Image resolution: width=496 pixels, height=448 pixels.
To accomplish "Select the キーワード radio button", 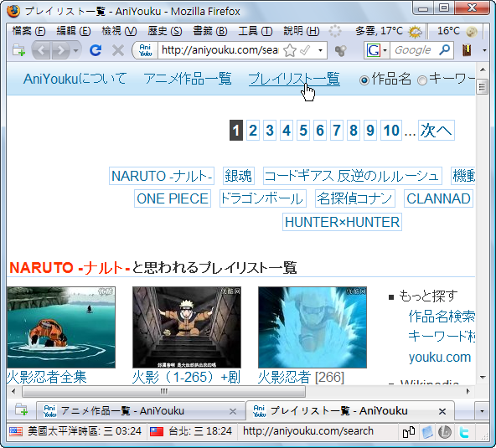I will pyautogui.click(x=422, y=80).
